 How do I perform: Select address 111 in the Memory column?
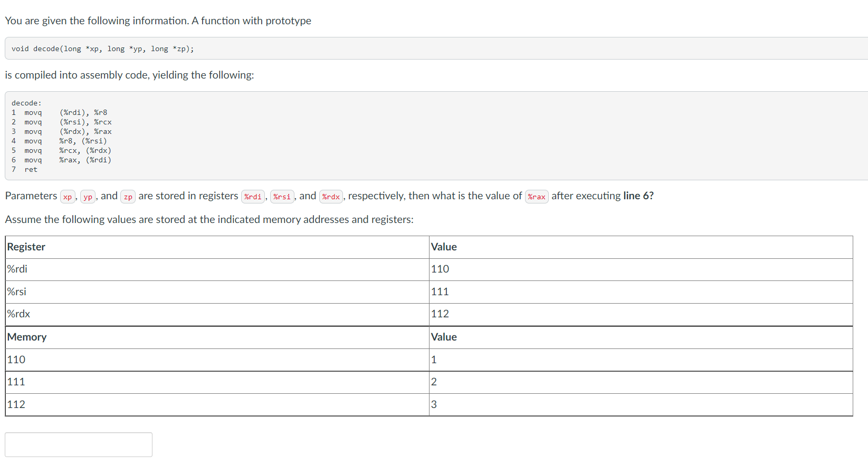pos(16,382)
